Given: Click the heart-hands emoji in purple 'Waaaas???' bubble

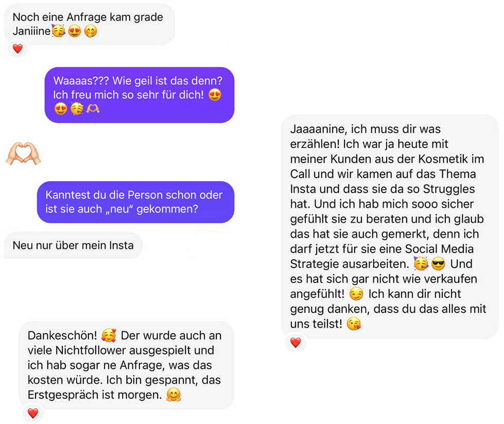Looking at the screenshot, I should click(x=93, y=109).
